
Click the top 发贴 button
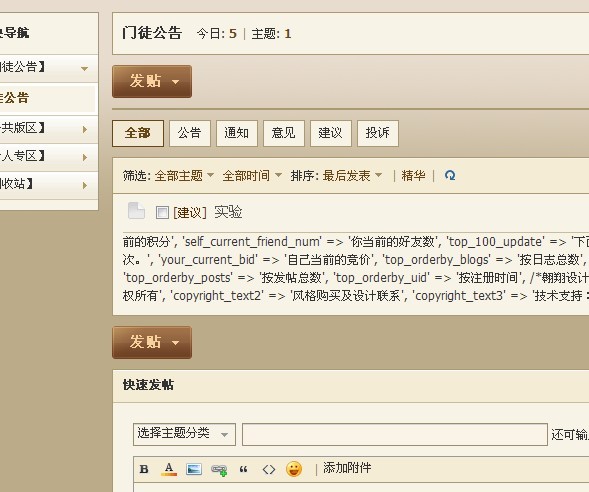click(152, 81)
